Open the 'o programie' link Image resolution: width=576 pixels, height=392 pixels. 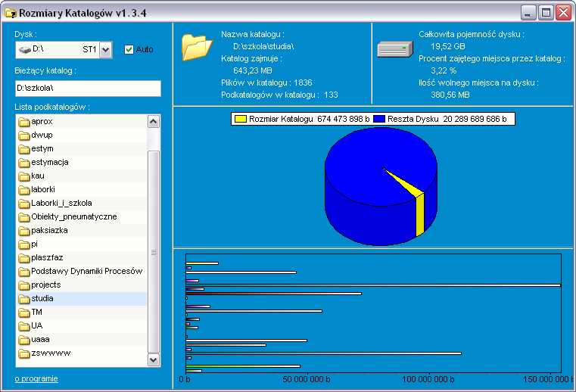pos(36,378)
